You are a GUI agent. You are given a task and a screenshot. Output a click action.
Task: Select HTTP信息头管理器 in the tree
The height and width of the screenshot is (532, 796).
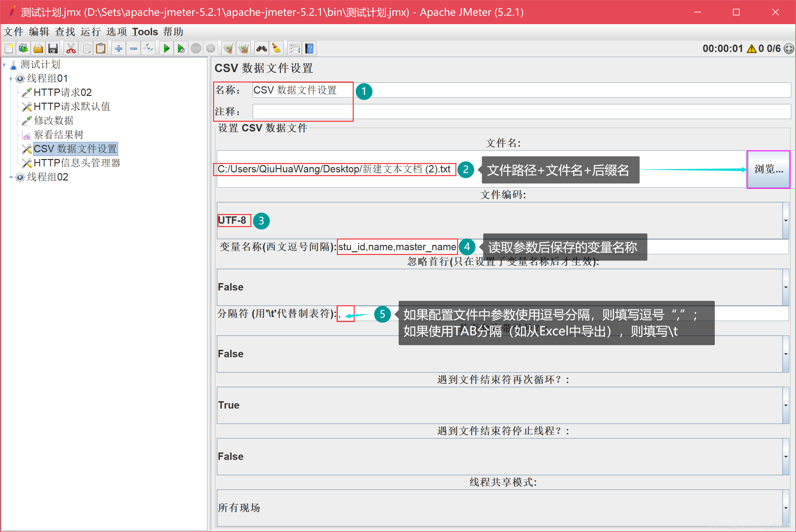(77, 163)
